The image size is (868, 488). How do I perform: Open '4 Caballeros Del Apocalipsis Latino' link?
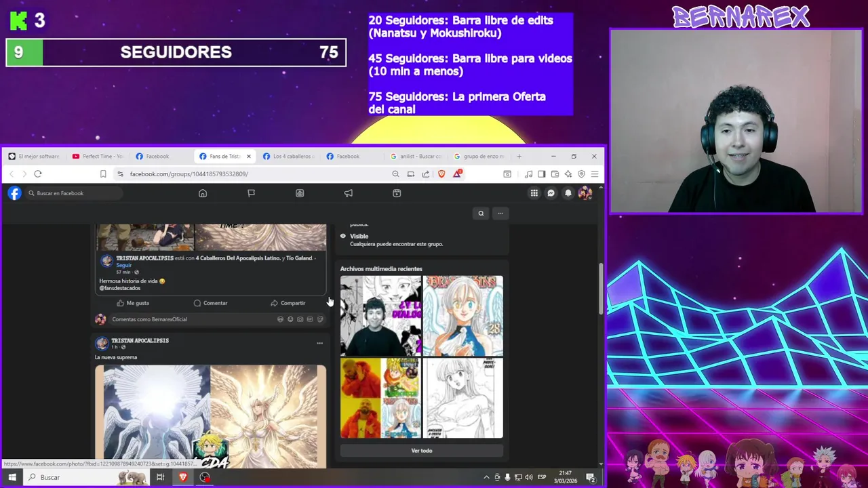coord(238,258)
